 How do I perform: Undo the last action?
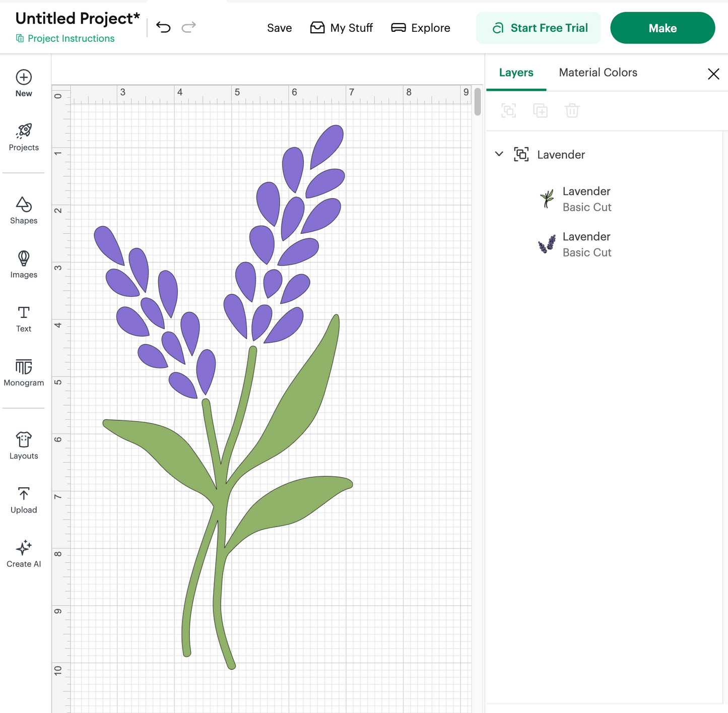pyautogui.click(x=163, y=27)
